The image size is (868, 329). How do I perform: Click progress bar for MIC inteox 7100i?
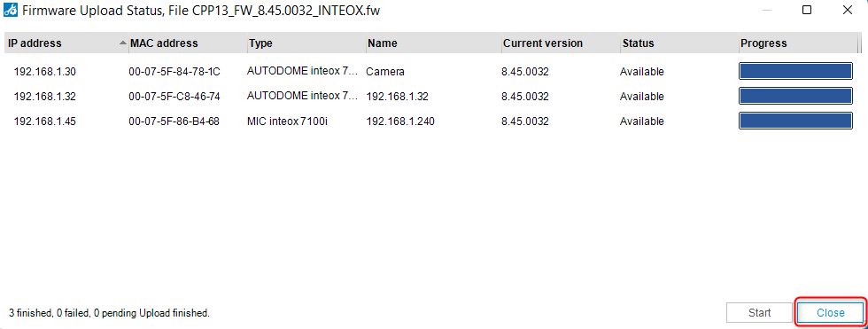[795, 121]
